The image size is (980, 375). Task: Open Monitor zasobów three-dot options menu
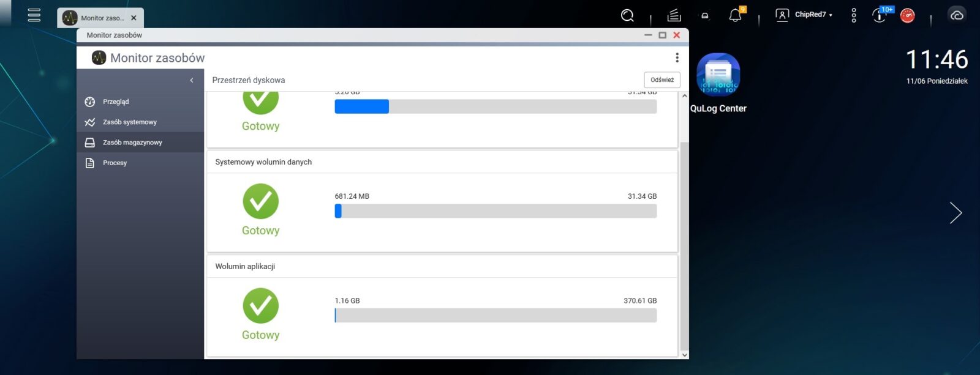(677, 58)
